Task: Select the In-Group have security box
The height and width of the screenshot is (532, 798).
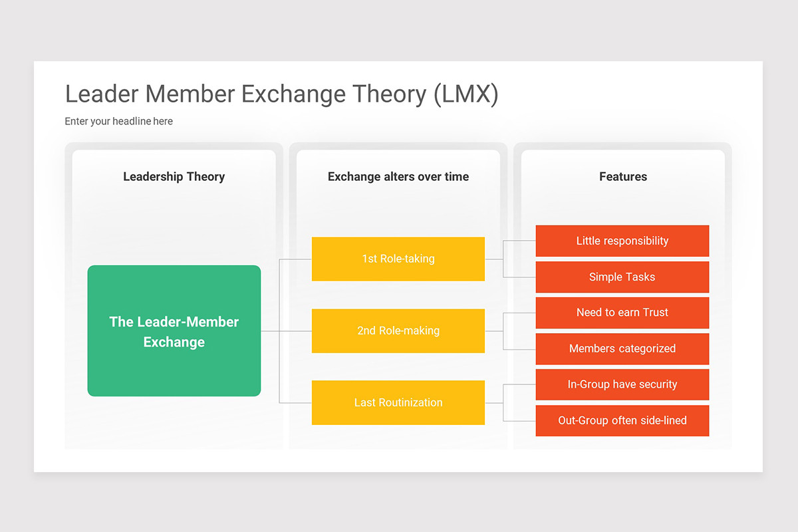Action: [622, 384]
